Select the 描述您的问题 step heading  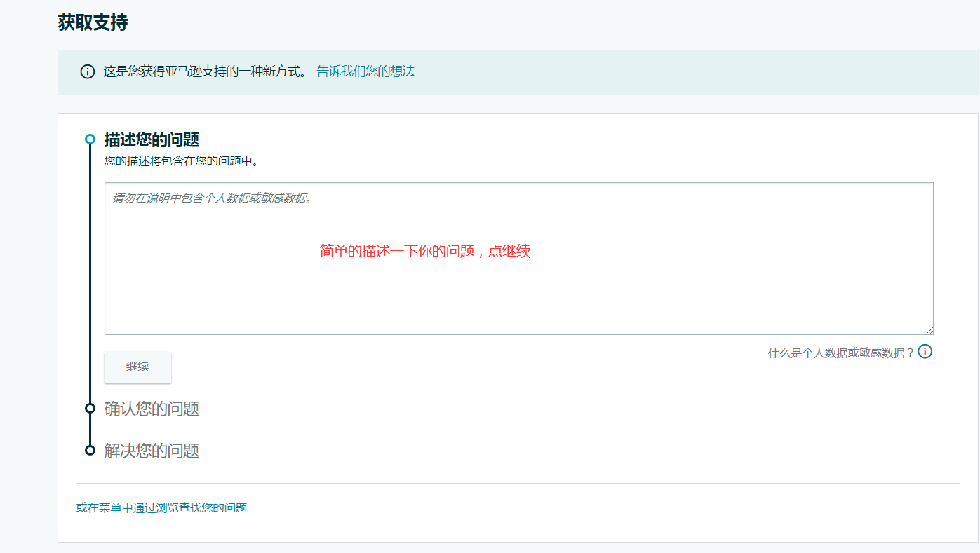[152, 139]
